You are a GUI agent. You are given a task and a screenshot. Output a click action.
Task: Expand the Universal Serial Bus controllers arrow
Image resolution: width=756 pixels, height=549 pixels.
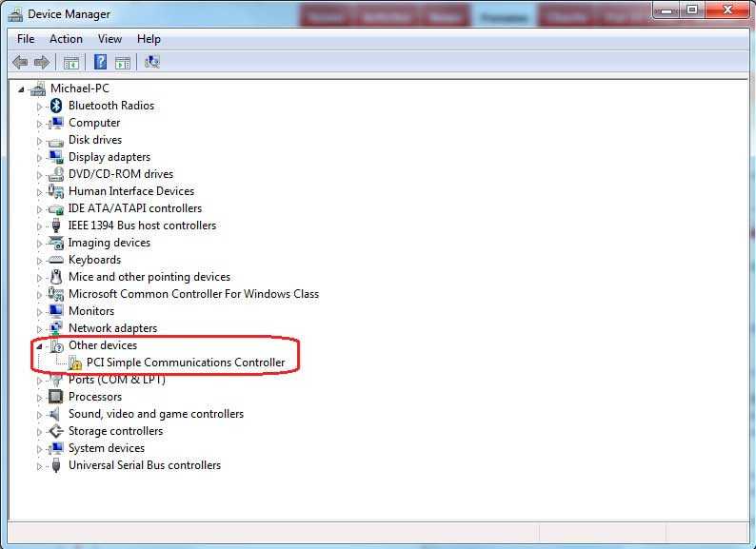point(39,466)
